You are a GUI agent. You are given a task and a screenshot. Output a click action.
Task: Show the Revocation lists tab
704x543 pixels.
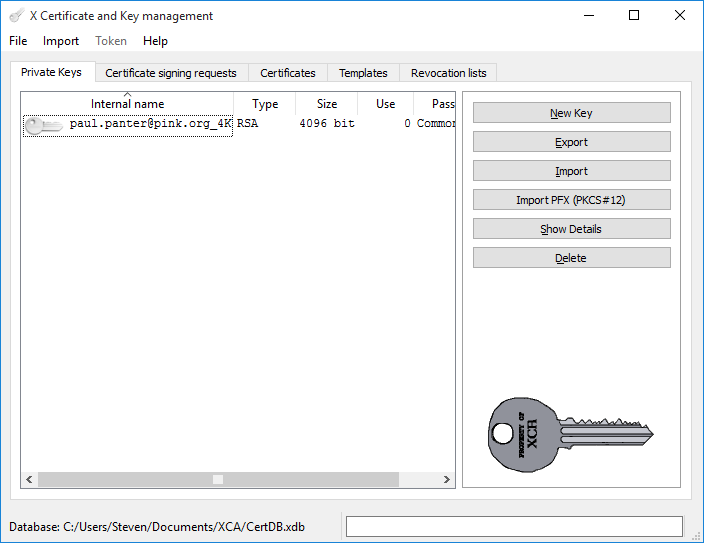click(x=448, y=73)
